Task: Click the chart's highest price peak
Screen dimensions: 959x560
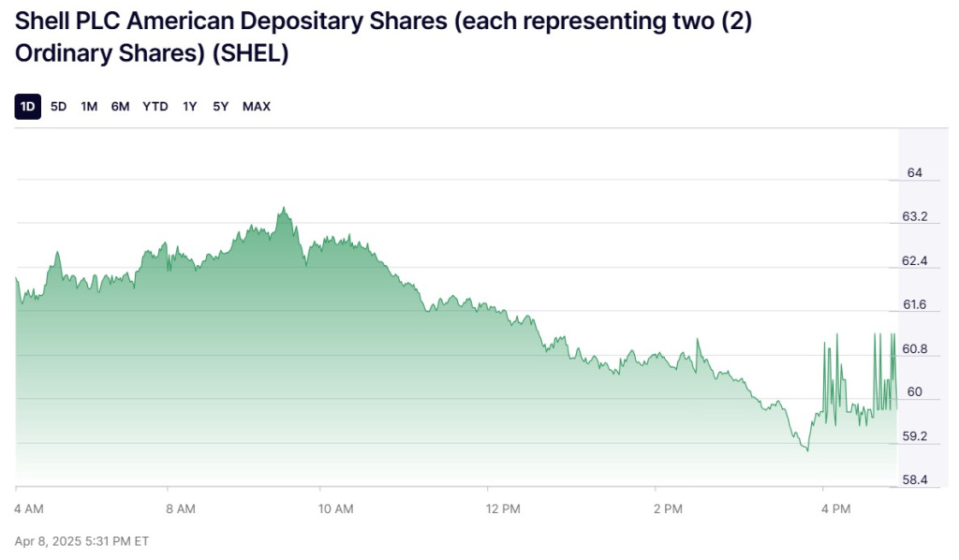Action: point(282,210)
